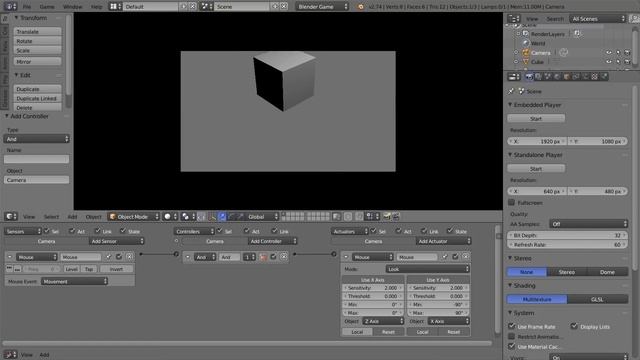This screenshot has width=640, height=360.
Task: Delete the Mouse sensor with X icon
Action: point(129,257)
